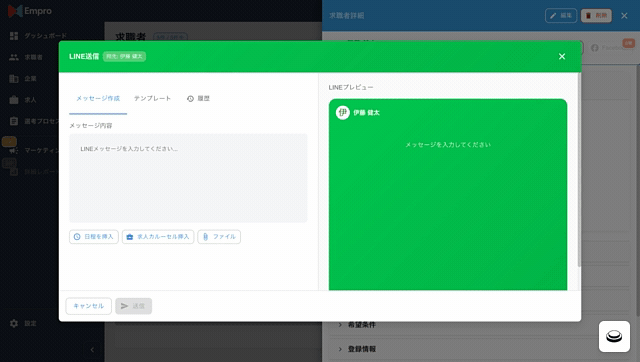This screenshot has height=362, width=640.
Task: Click the Empro logo
Action: pyautogui.click(x=30, y=11)
